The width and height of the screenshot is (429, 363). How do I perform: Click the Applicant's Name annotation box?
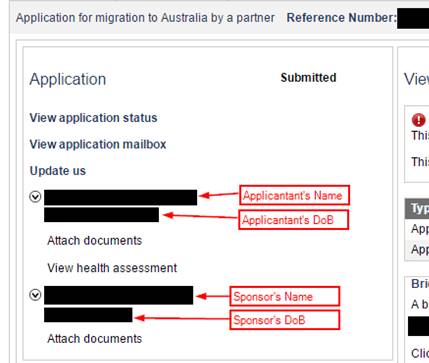point(294,195)
